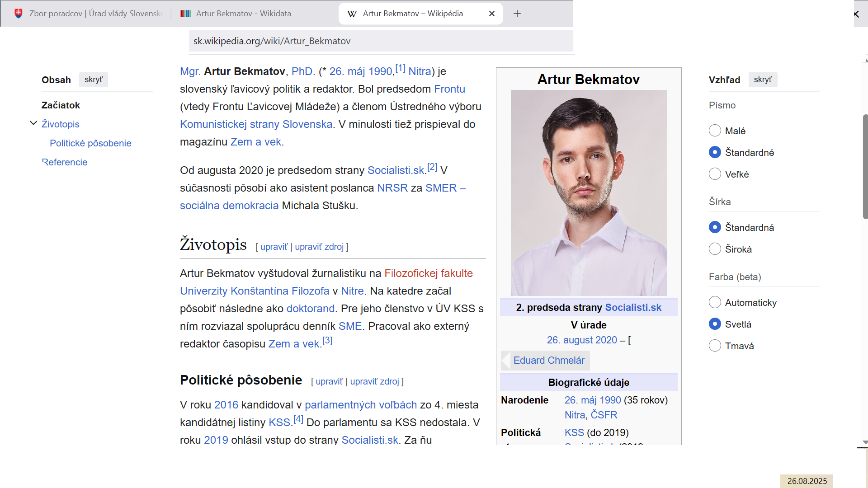Screen dimensions: 868x488
Task: Open the Filozofickej fakulte red link
Action: click(429, 273)
